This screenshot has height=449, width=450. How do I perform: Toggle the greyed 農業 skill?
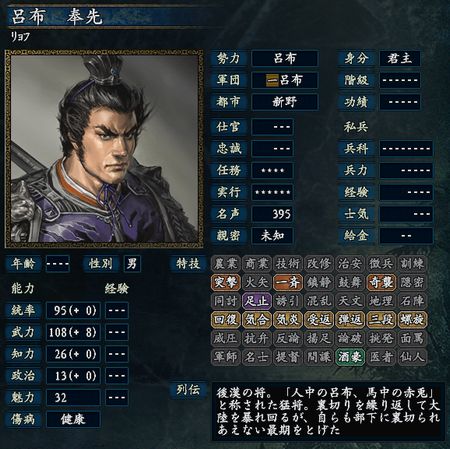click(225, 264)
